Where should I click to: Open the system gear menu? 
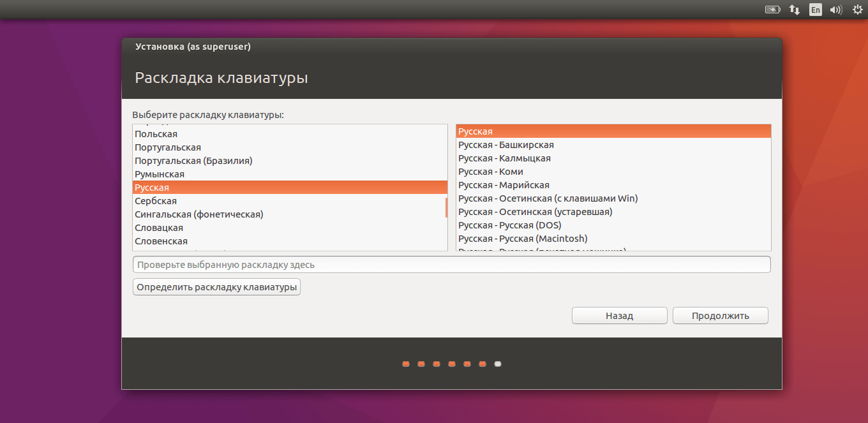[x=857, y=10]
